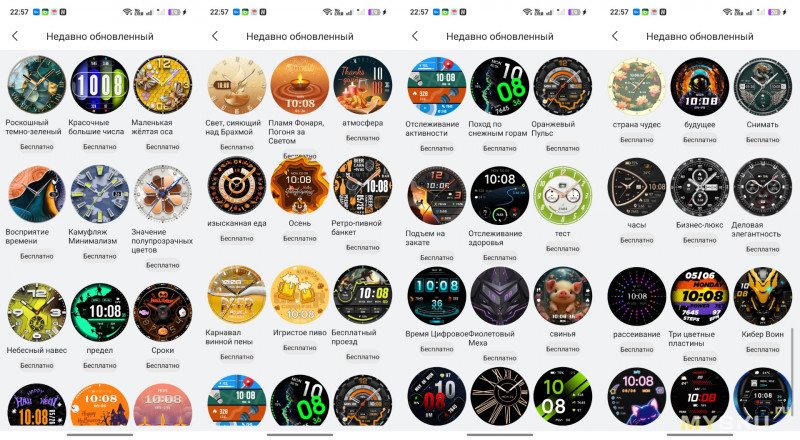Tap Бесплатно under изысканная еда
Screen dimensions: 800x440
[237, 238]
